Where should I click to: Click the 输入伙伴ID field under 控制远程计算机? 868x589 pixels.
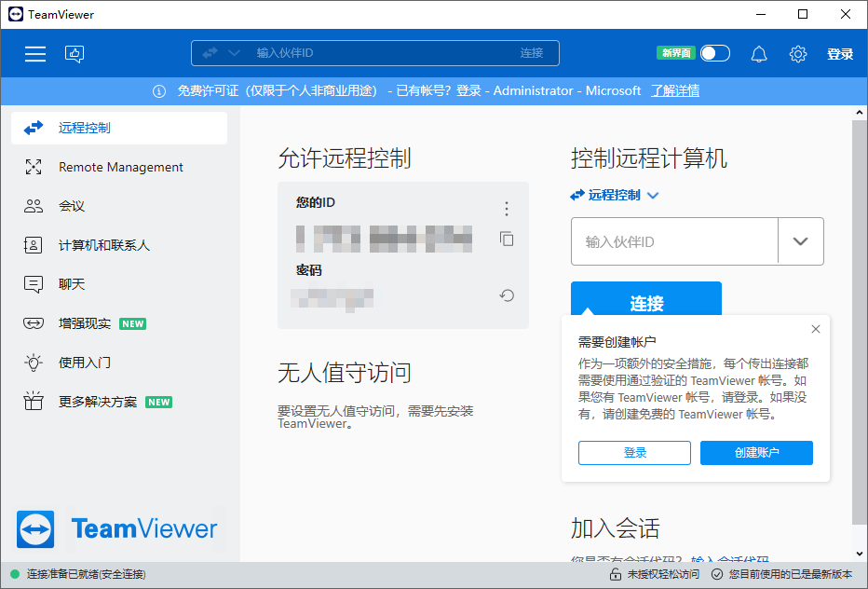pyautogui.click(x=674, y=241)
